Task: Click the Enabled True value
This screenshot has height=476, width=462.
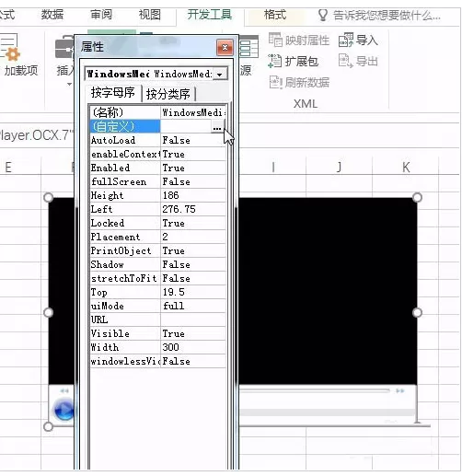Action: point(193,168)
